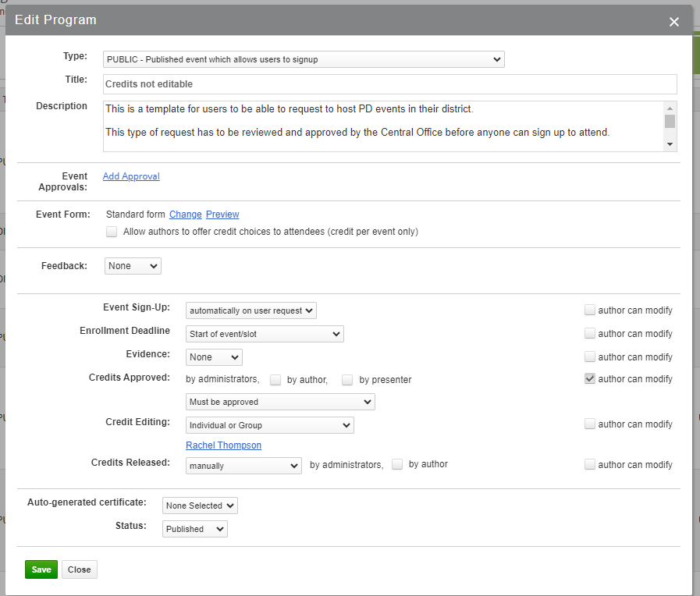
Task: Save the program changes
Action: coord(41,569)
